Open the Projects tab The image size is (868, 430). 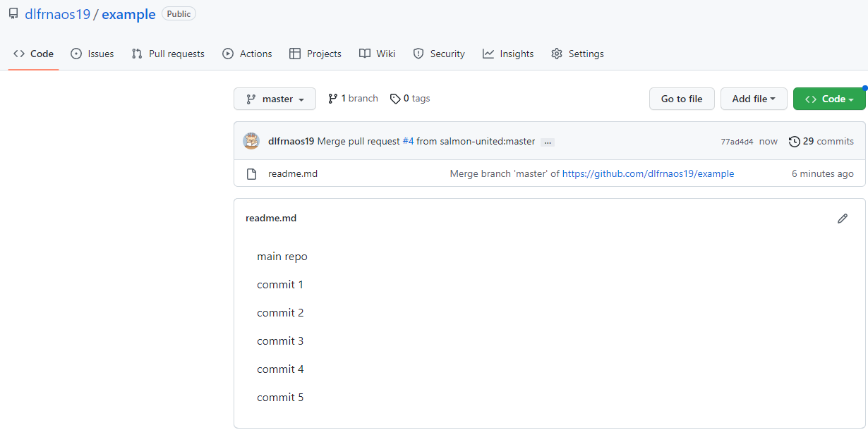click(x=315, y=54)
